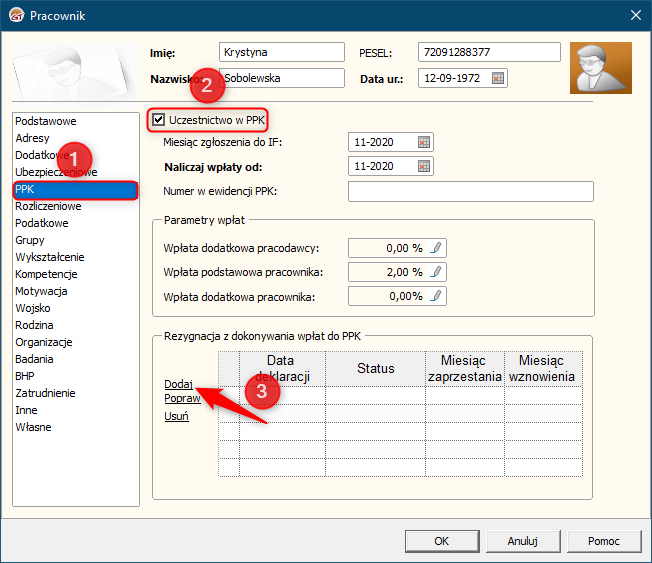This screenshot has height=563, width=652.
Task: Edit Wpłata dodatkowa pracodawcy pencil icon
Action: click(x=436, y=247)
